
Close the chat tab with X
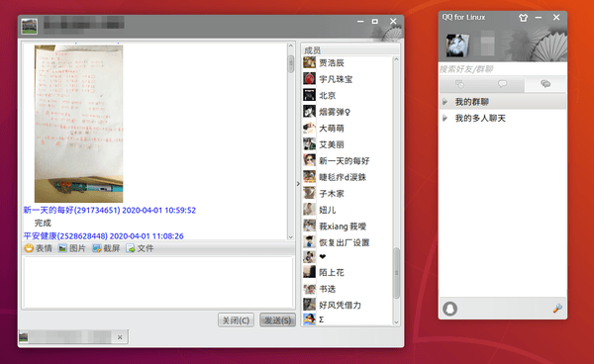120,337
